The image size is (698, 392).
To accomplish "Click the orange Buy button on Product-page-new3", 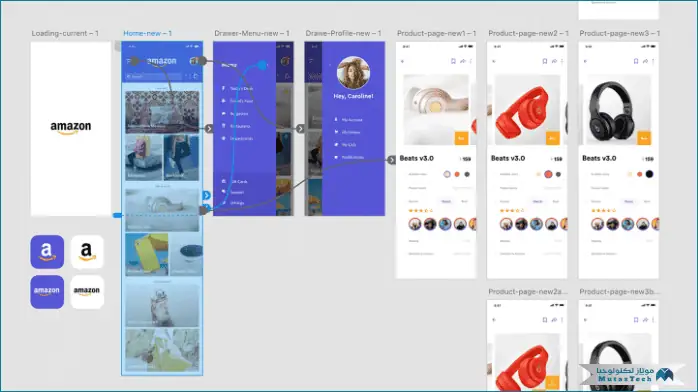I will point(644,138).
